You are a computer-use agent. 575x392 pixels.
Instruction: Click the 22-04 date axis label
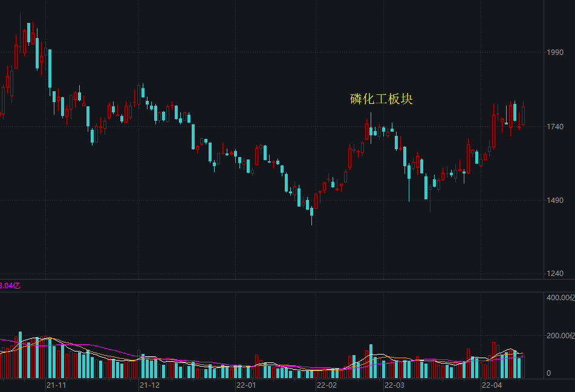pyautogui.click(x=492, y=385)
